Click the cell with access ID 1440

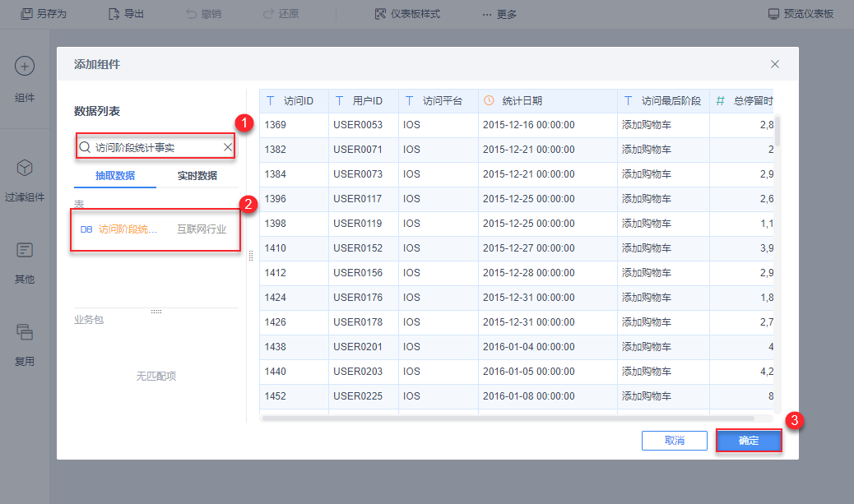coord(294,372)
